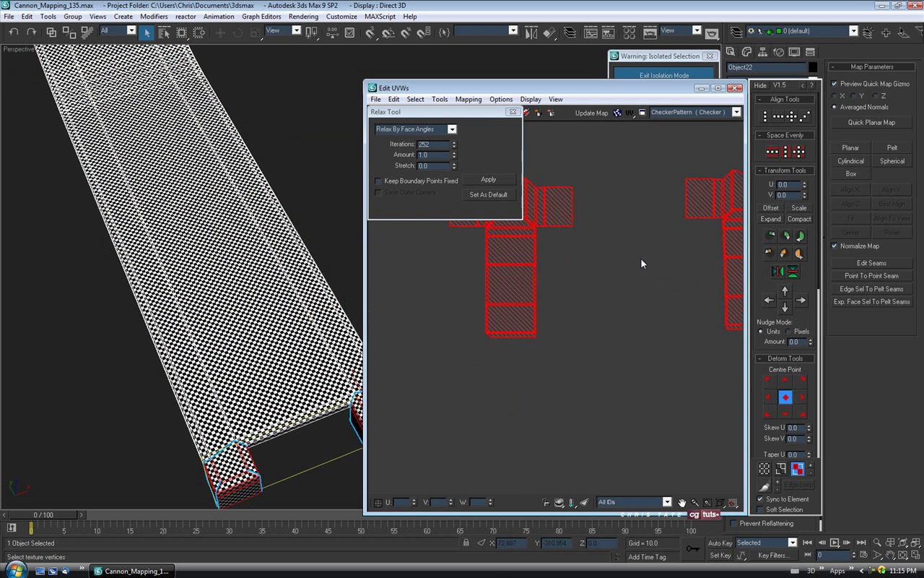This screenshot has width=924, height=578.
Task: Click the time slider showing 0 / 100
Action: point(43,515)
